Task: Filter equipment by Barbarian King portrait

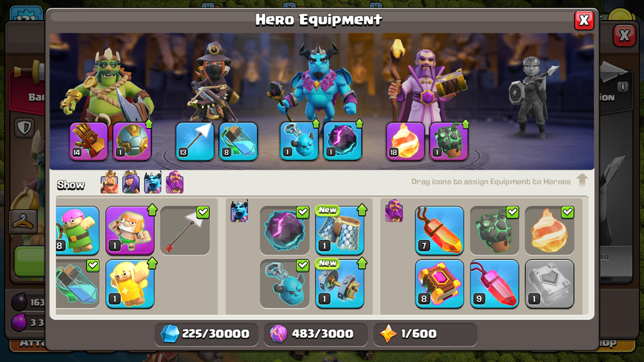Action: (109, 182)
